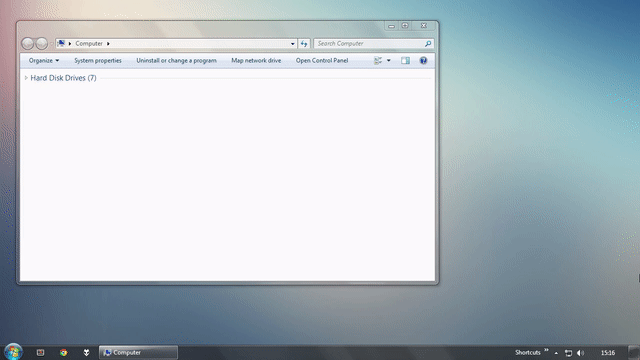Open Google Chrome from the taskbar
640x360 pixels.
tap(63, 352)
